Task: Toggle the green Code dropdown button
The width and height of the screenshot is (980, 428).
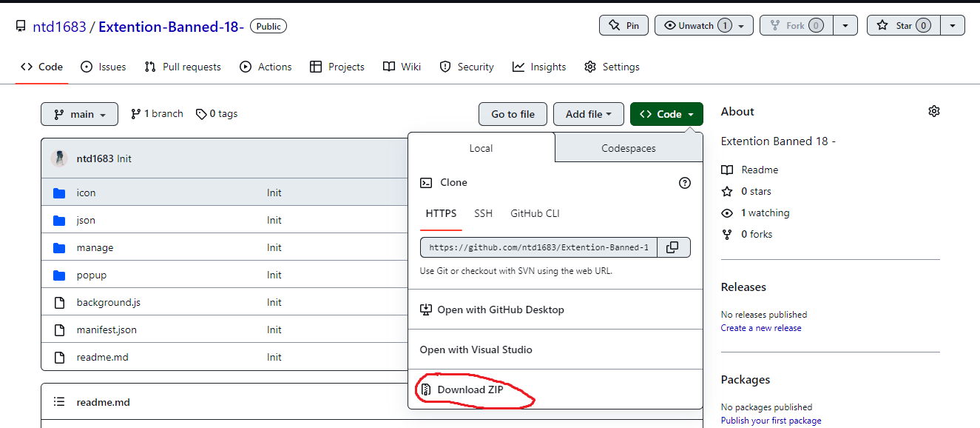Action: click(666, 114)
